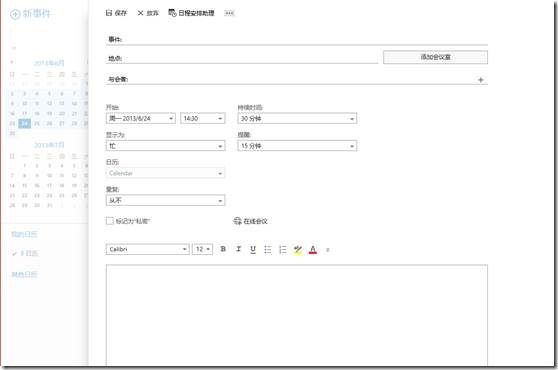Viewport: 558px width, 370px height.
Task: Click inside the message body area
Action: pyautogui.click(x=296, y=315)
